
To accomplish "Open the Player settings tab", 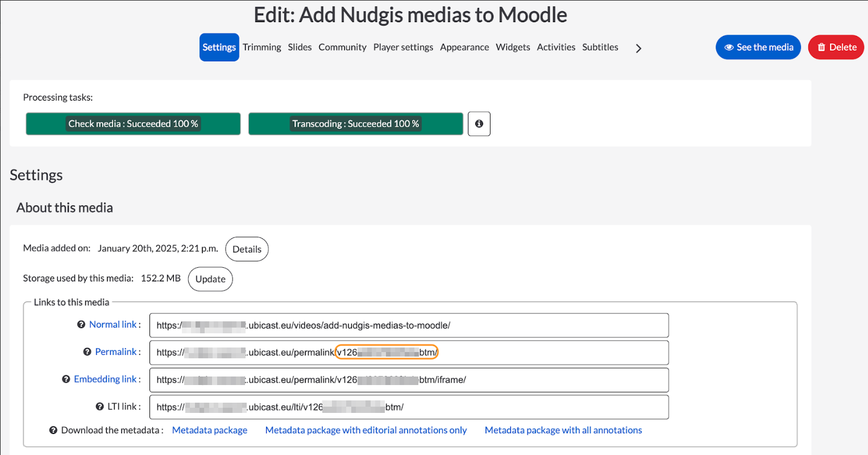I will [403, 47].
